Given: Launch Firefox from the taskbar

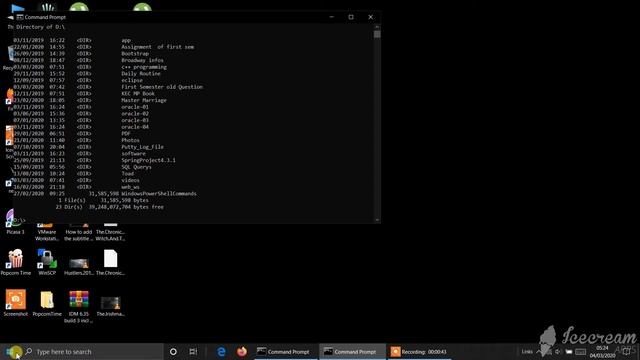Looking at the screenshot, I should click(242, 351).
